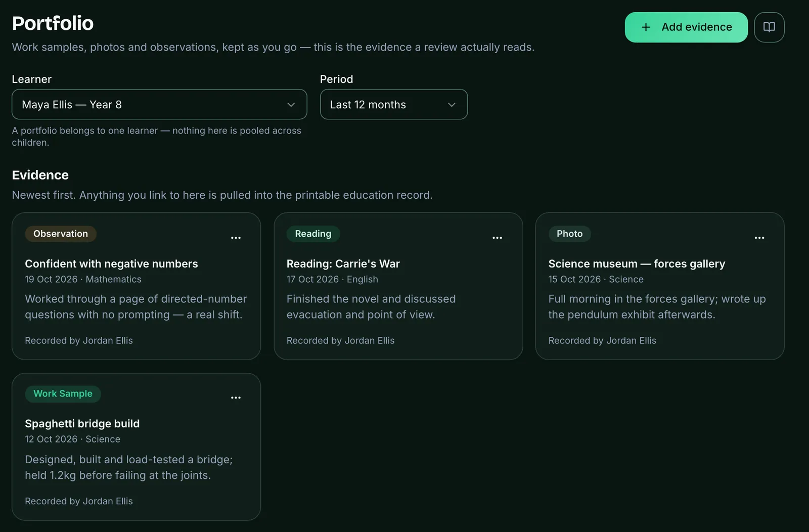809x532 pixels.
Task: Open the Science museum — forces gallery entry
Action: tap(637, 263)
